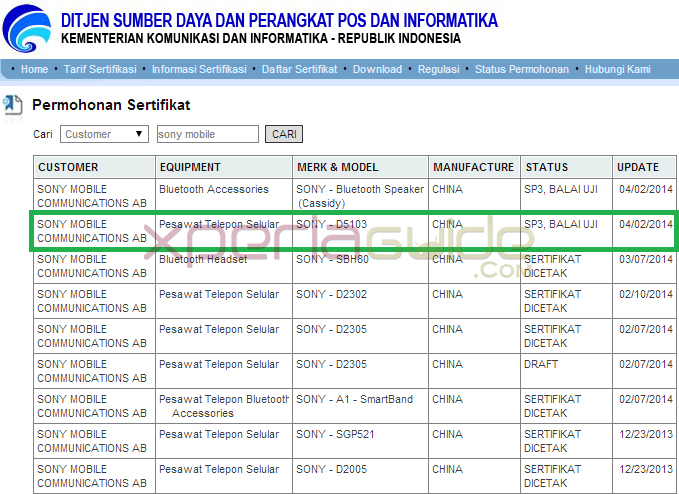Click the EQUIPMENT column header
The image size is (679, 494).
(224, 167)
